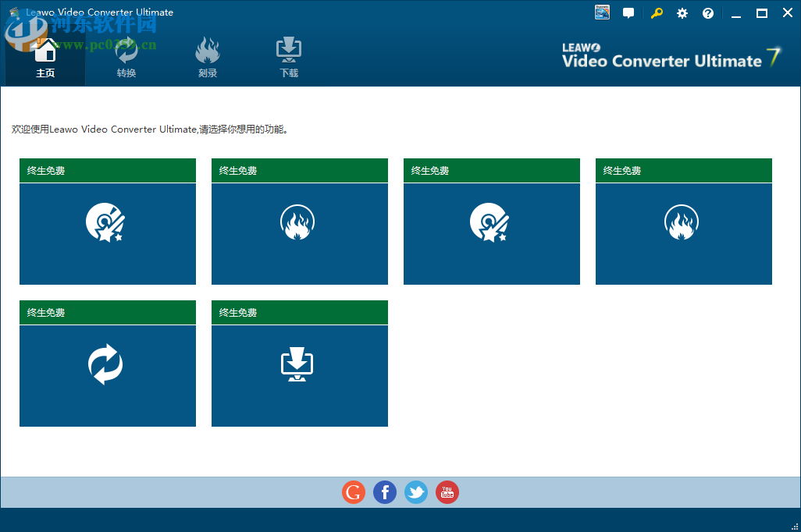801x532 pixels.
Task: Open the Video Downloader tile with download icon
Action: (x=299, y=374)
